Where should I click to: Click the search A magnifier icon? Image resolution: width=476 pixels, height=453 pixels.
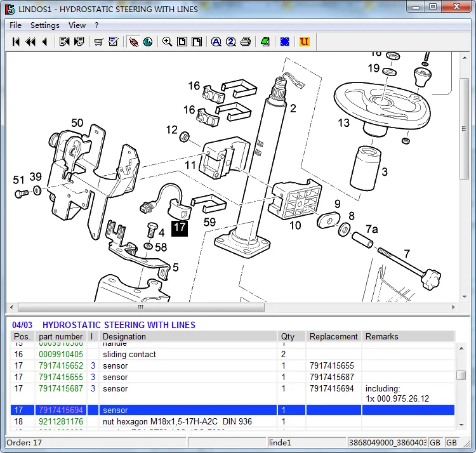216,42
